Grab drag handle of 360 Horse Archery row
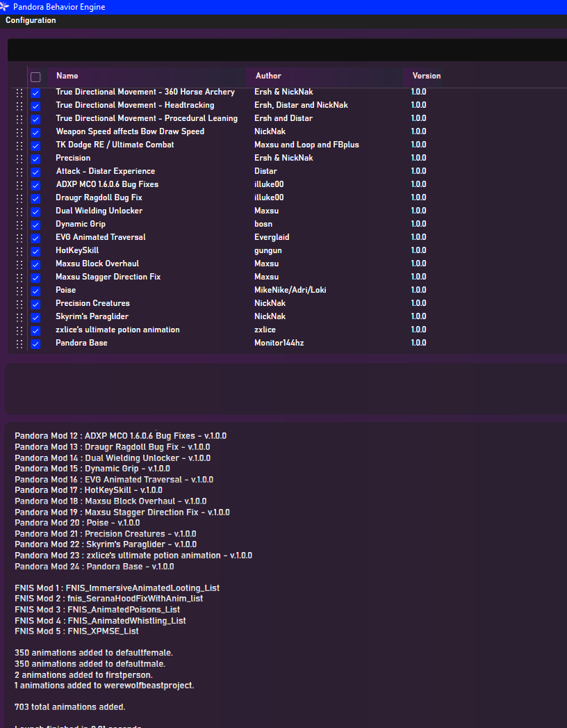Image resolution: width=567 pixels, height=728 pixels. coord(19,93)
